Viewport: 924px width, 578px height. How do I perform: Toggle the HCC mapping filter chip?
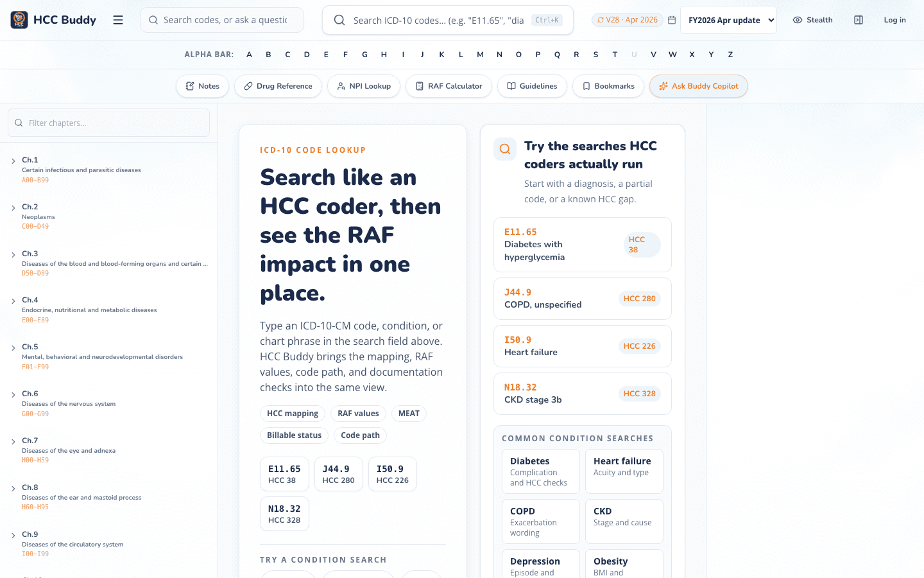[293, 414]
